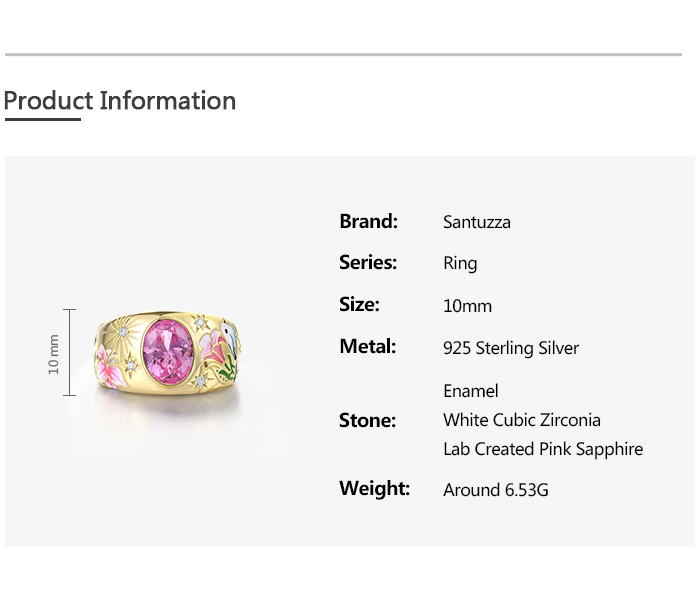This screenshot has height=607, width=700.
Task: Click the 10 mm dimension marker
Action: pos(54,353)
